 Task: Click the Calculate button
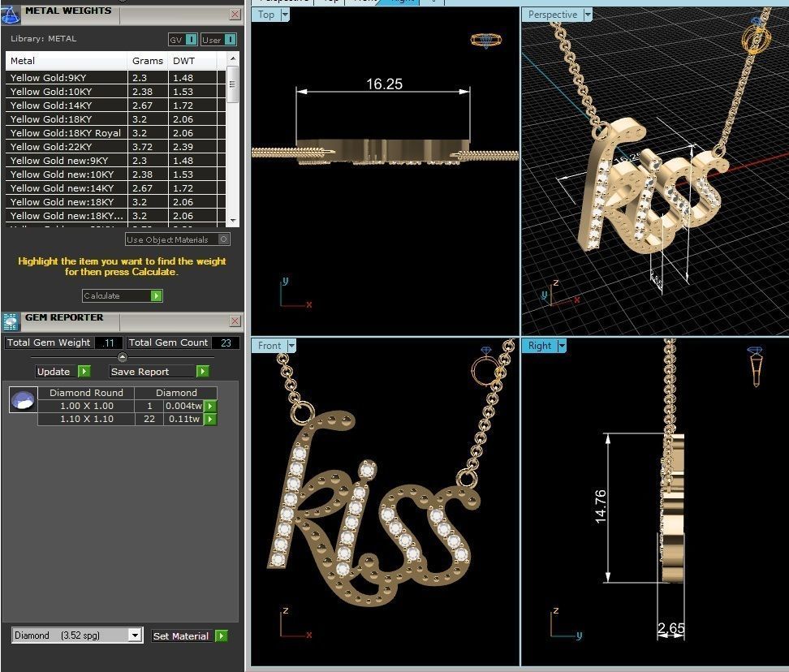(x=123, y=295)
